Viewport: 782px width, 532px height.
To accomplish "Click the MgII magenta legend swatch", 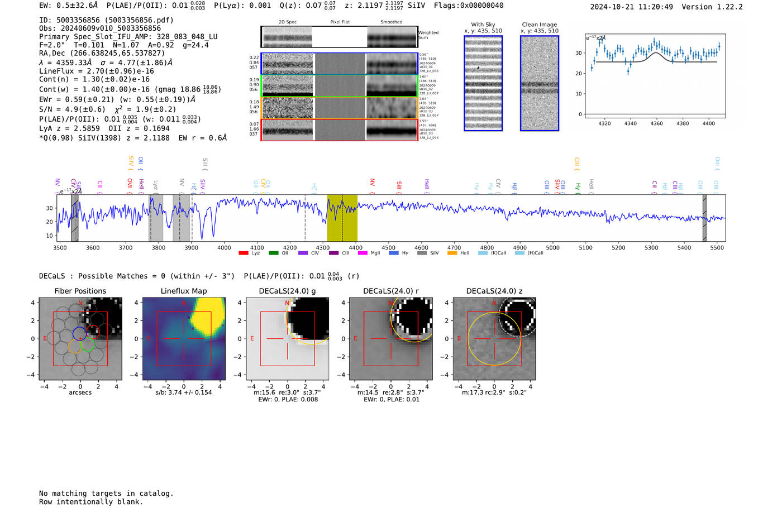I will tap(363, 253).
